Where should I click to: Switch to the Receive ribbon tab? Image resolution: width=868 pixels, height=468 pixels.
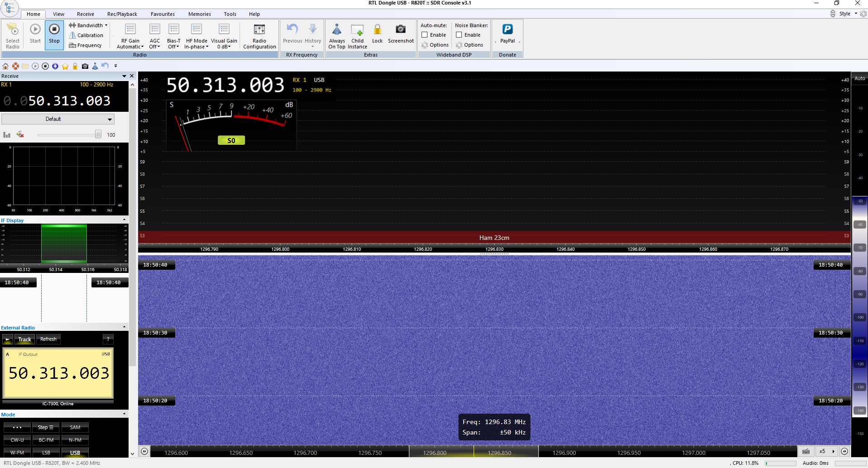pyautogui.click(x=85, y=14)
